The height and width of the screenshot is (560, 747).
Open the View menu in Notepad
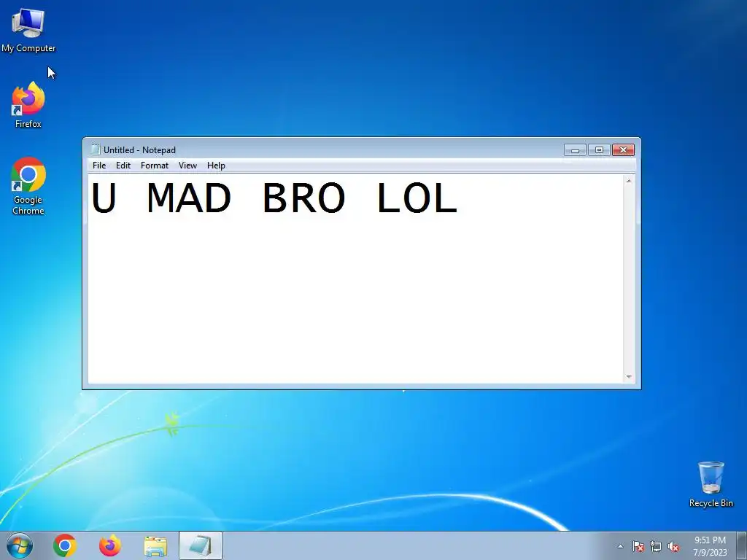pos(187,166)
